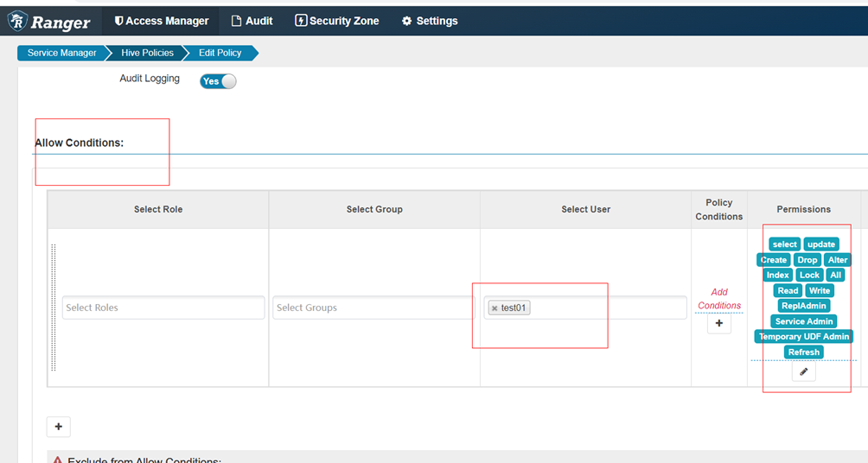This screenshot has width=868, height=463.
Task: Click the Refresh permission tag
Action: pos(804,352)
